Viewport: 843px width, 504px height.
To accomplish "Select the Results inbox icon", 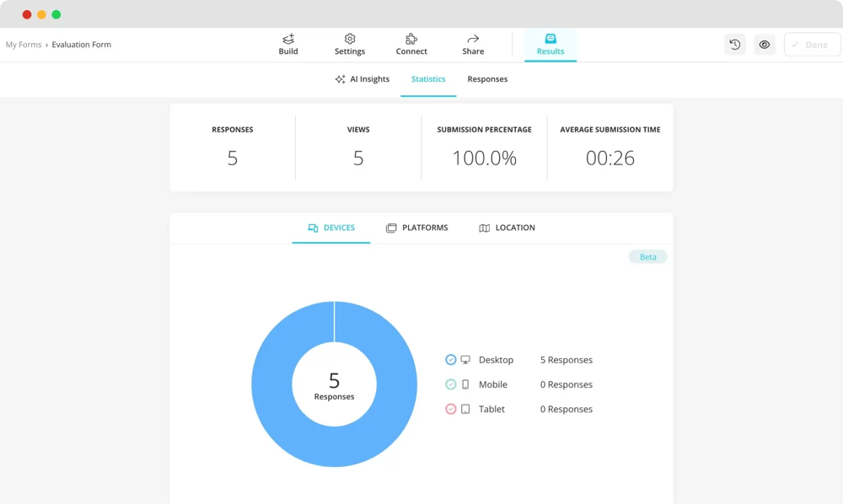I will (550, 39).
